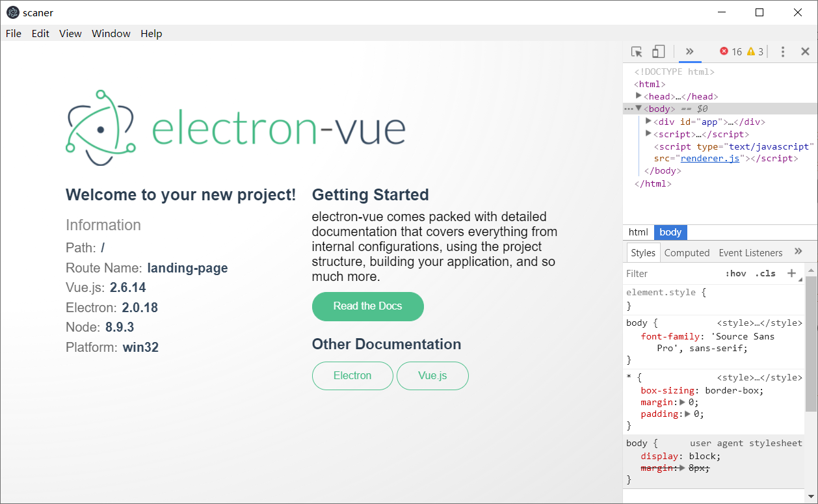Expand the div id="app" node
Viewport: 818px width, 504px height.
point(648,121)
